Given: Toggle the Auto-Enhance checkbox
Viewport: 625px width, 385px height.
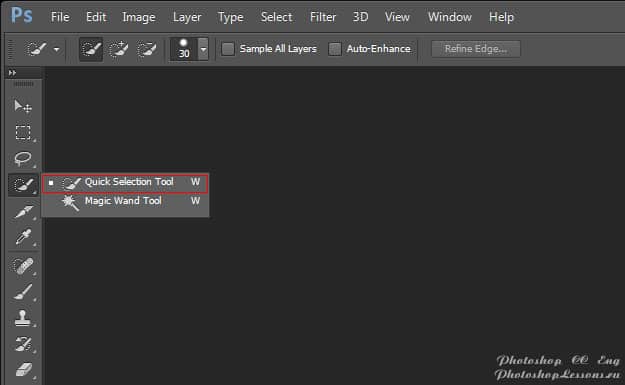Looking at the screenshot, I should click(x=335, y=49).
